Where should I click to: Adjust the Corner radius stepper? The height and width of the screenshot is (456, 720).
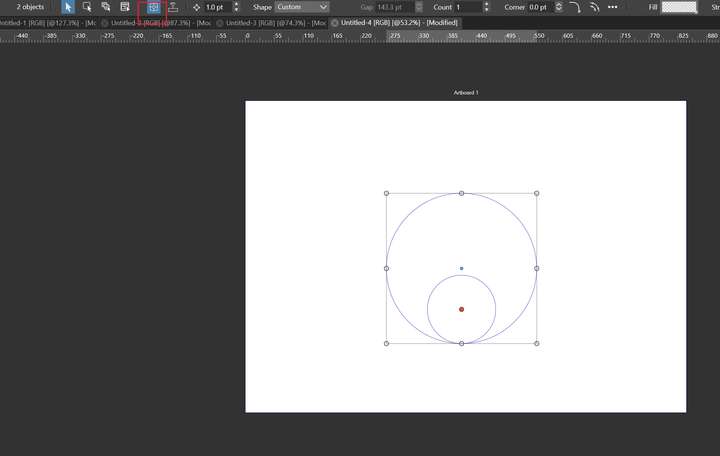coord(559,7)
